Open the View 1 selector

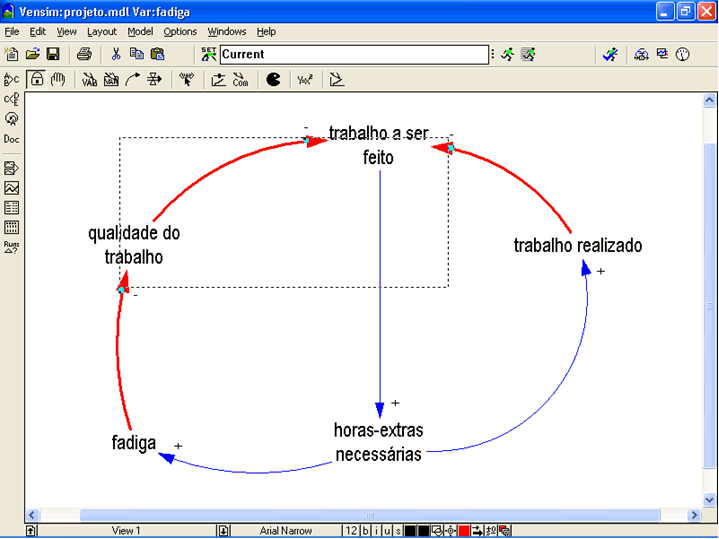126,530
